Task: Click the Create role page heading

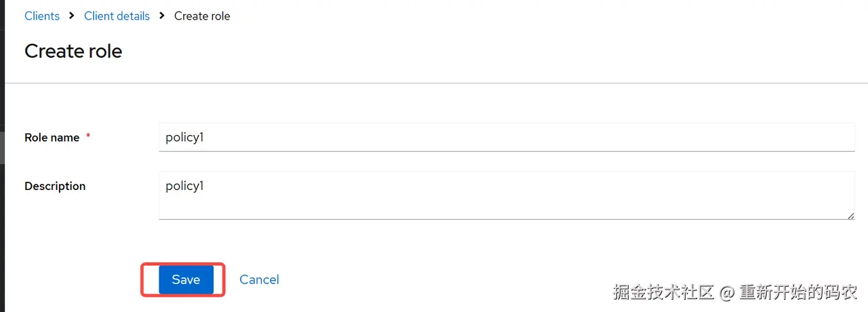Action: (x=73, y=51)
